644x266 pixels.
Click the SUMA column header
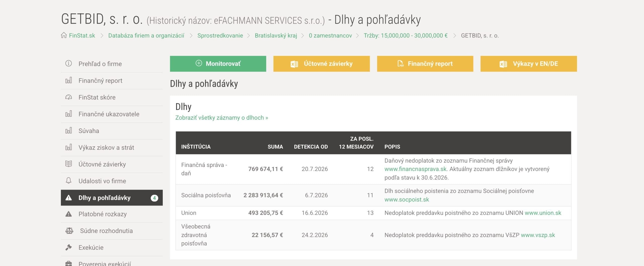click(x=275, y=147)
